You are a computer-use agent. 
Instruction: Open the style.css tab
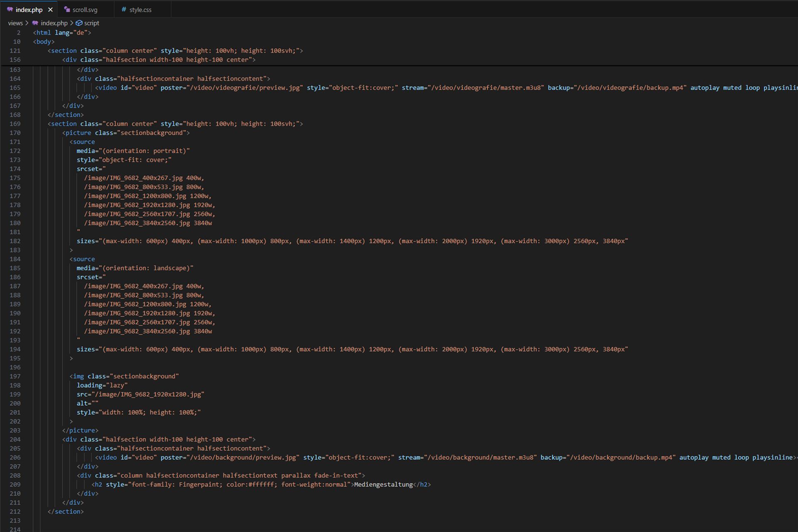click(x=140, y=10)
